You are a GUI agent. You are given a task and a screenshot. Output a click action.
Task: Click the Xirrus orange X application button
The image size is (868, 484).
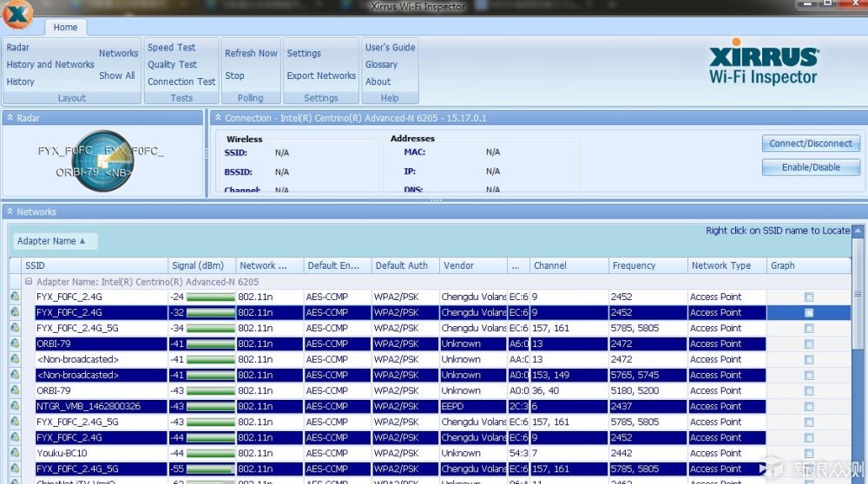[17, 14]
